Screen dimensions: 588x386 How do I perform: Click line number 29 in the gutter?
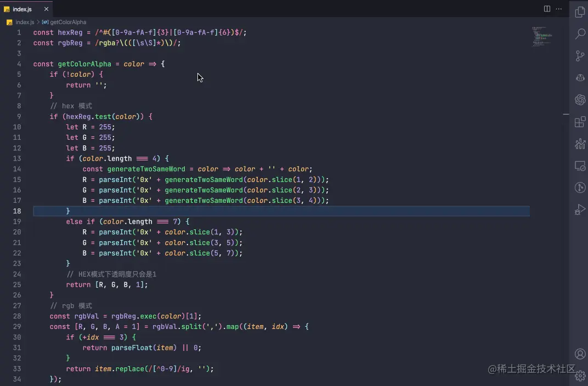pos(17,327)
